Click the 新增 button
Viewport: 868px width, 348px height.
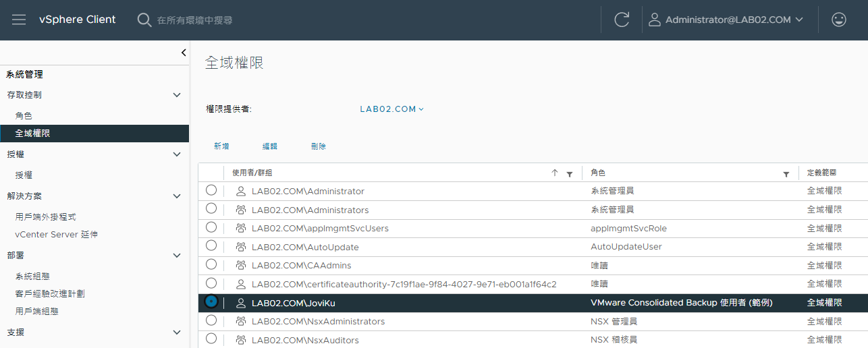click(x=221, y=146)
